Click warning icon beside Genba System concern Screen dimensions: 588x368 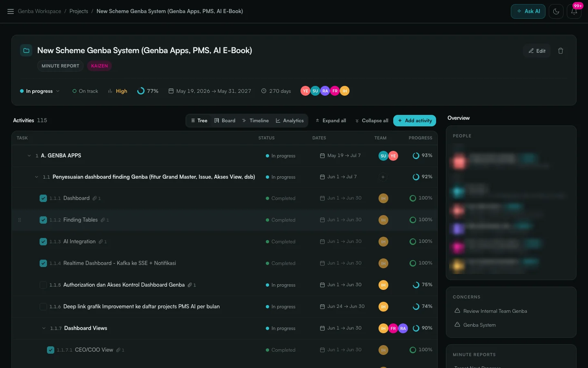pyautogui.click(x=457, y=325)
